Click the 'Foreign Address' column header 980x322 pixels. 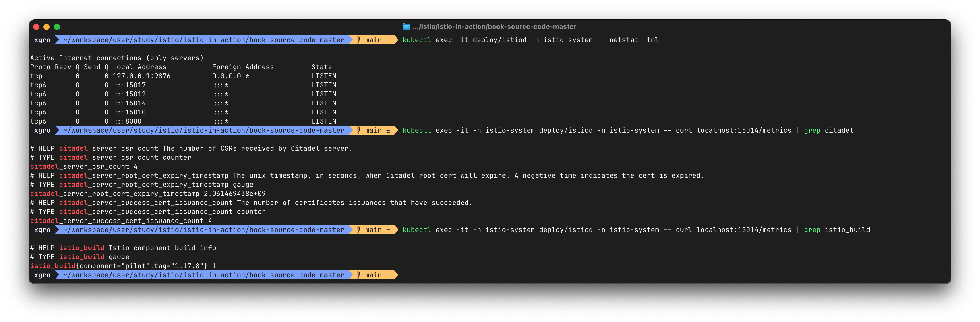coord(243,67)
